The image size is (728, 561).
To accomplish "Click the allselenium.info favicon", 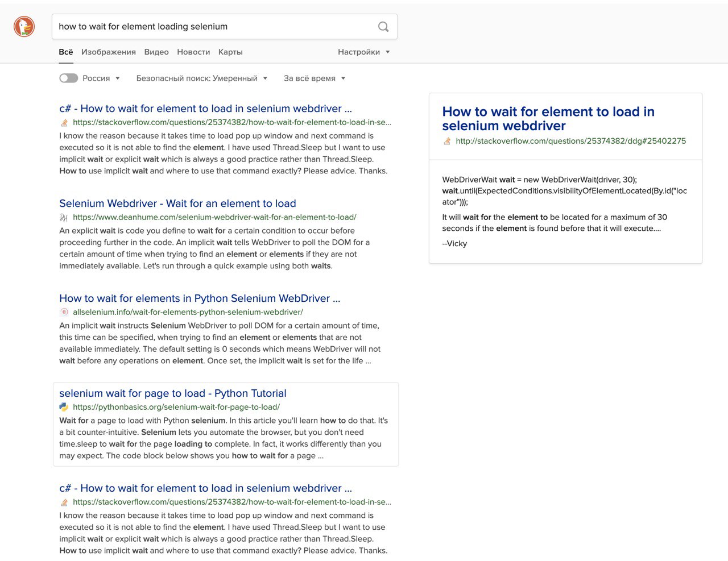I will click(x=64, y=312).
